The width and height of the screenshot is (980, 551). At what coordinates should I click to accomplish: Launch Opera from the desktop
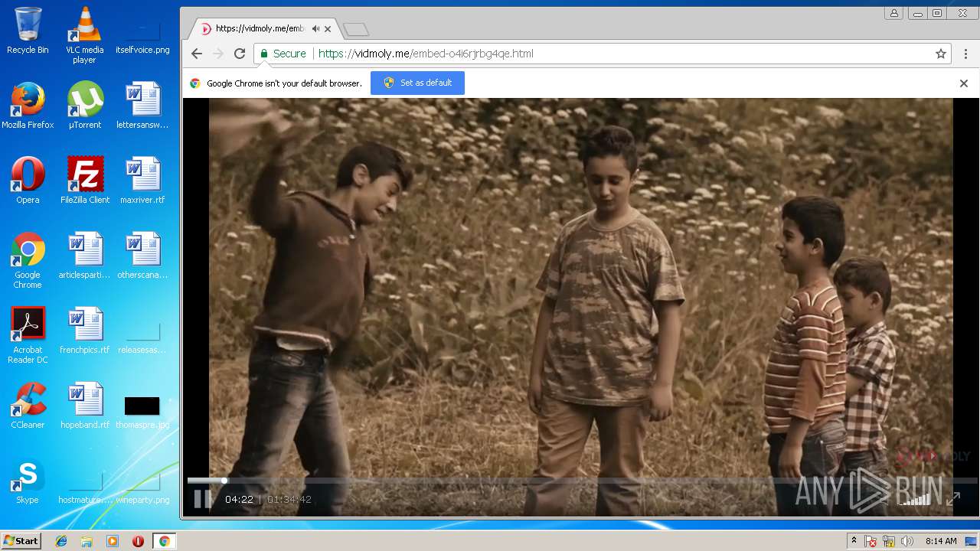pyautogui.click(x=28, y=181)
